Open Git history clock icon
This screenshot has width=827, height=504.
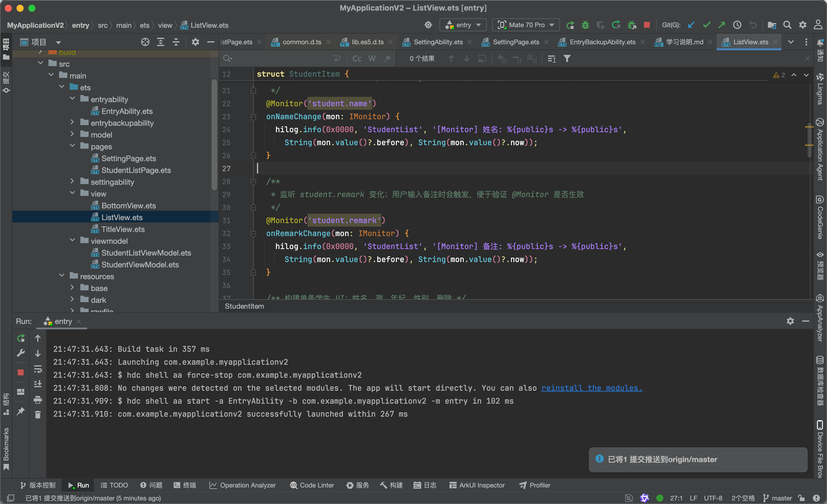click(x=737, y=25)
